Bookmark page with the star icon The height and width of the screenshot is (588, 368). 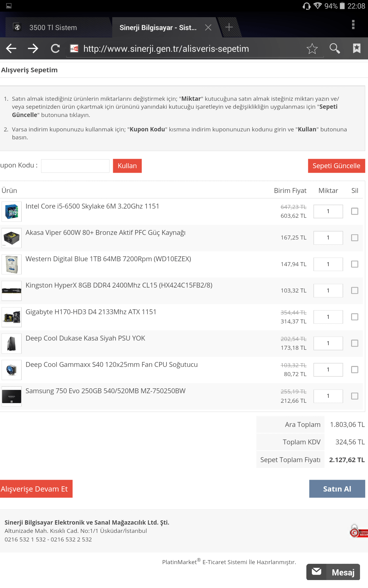click(312, 48)
